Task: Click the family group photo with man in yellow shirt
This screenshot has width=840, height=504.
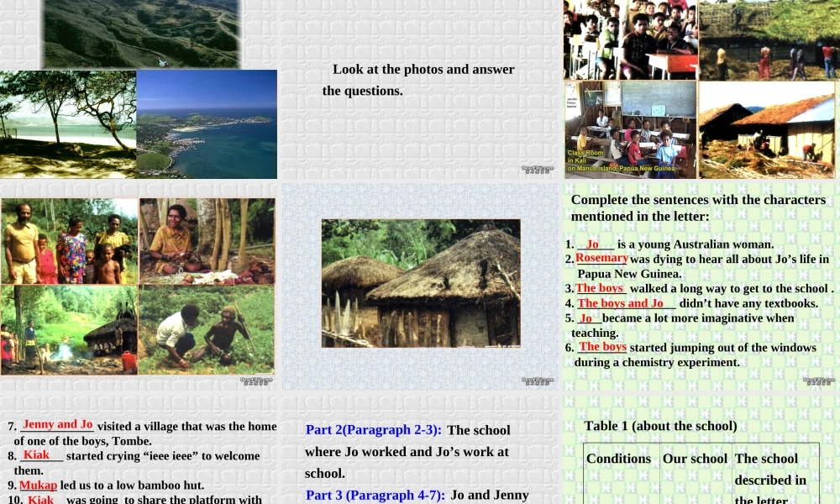Action: tap(69, 241)
